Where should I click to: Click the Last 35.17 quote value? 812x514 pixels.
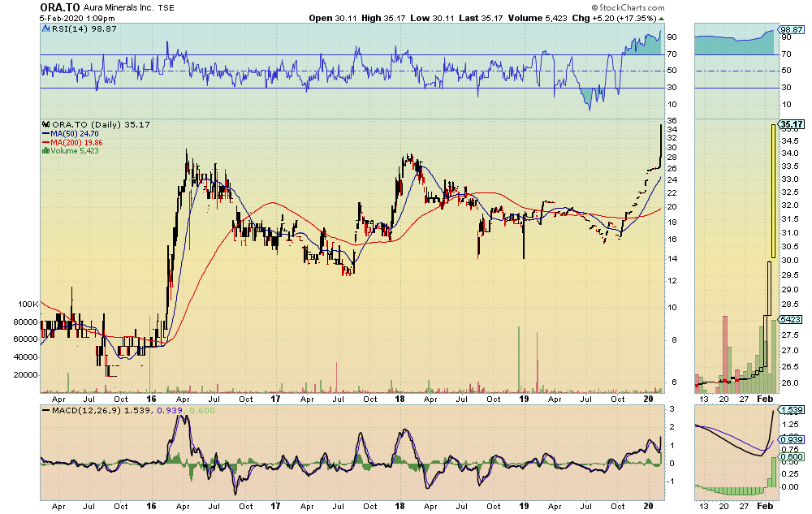[481, 18]
